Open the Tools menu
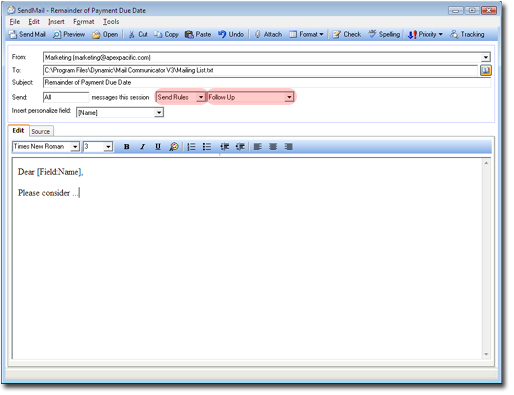The image size is (514, 395). tap(111, 22)
